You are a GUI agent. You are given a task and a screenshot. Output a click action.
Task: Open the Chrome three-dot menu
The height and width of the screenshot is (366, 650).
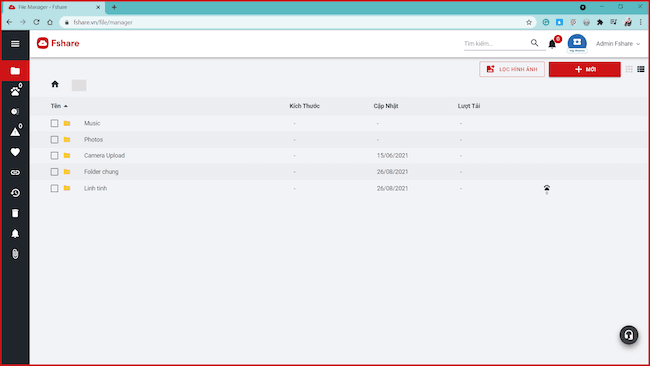coord(640,22)
